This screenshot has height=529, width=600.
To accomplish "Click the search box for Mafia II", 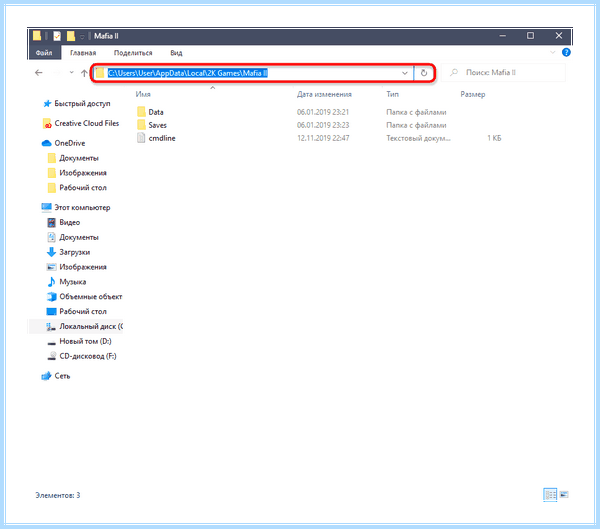I will [x=503, y=72].
